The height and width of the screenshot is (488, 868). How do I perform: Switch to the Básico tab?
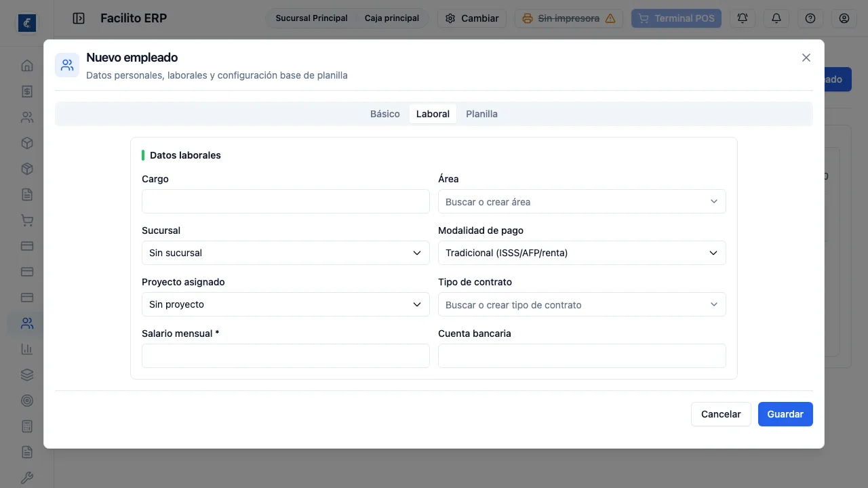(385, 114)
